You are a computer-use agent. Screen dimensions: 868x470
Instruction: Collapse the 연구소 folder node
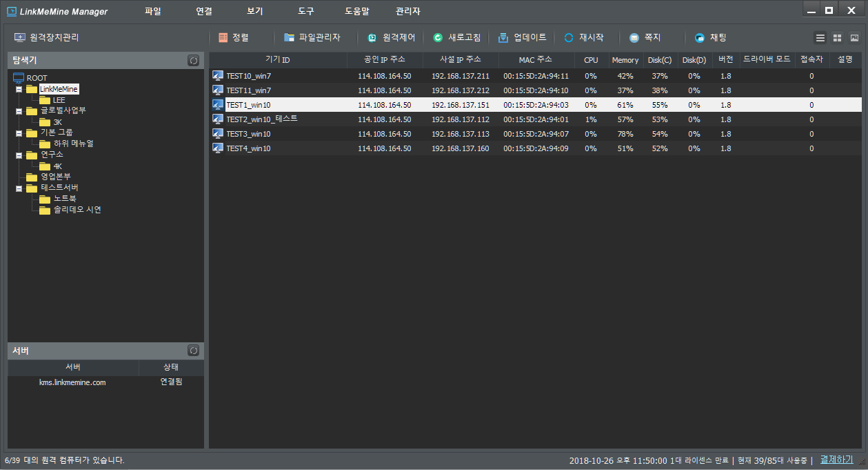coord(19,155)
